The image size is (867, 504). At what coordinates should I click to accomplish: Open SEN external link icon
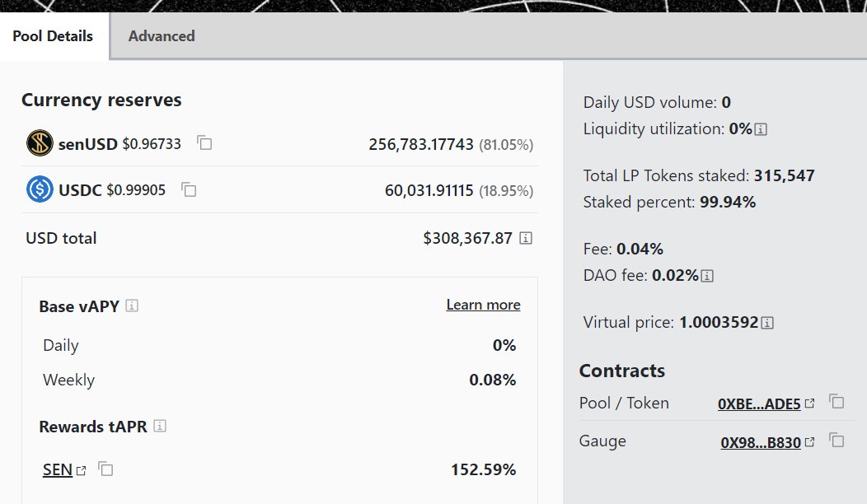point(82,471)
